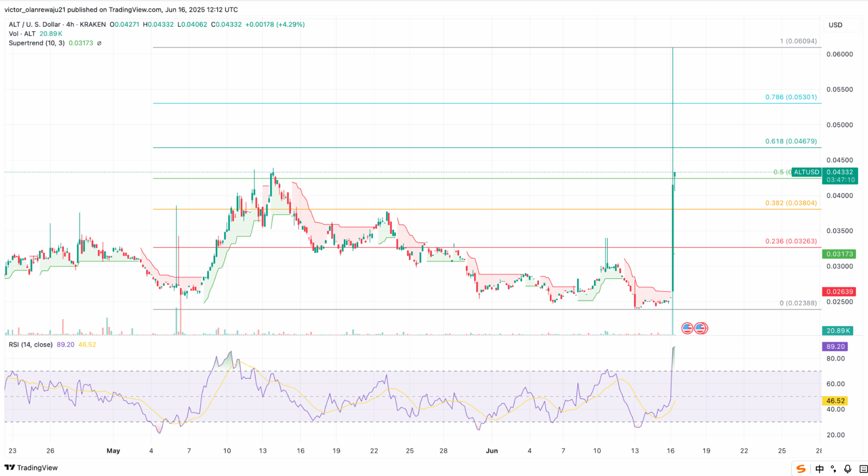
Task: Select the Chinese input method icon
Action: pyautogui.click(x=819, y=469)
